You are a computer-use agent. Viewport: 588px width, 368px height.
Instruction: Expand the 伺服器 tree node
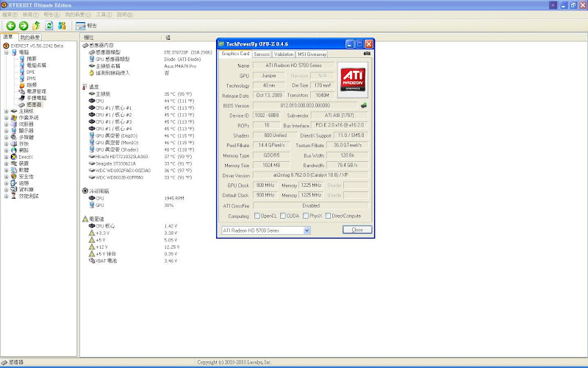pyautogui.click(x=7, y=124)
